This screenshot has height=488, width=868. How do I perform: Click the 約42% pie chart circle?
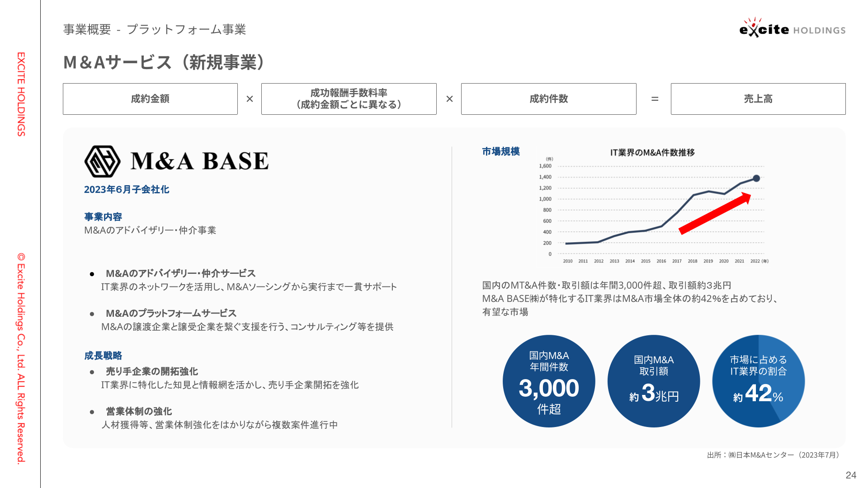pos(759,381)
